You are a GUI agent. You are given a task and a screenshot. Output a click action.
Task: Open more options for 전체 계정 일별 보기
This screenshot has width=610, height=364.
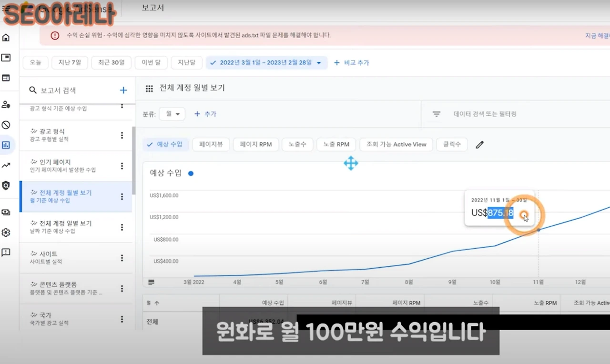pos(122,227)
